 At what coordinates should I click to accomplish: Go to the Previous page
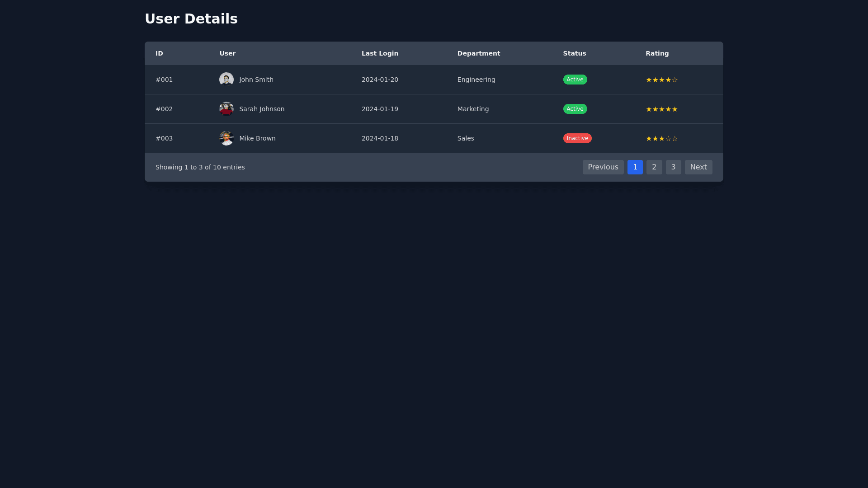[x=603, y=167]
